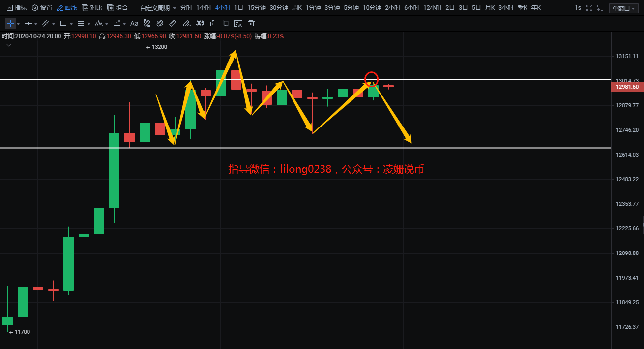Click the 12981.60 current price label
This screenshot has width=644, height=349.
(627, 87)
